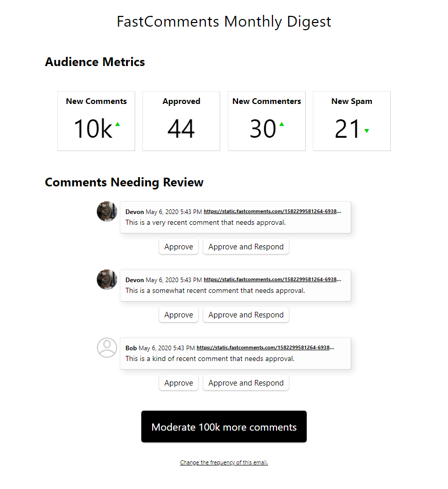Approve the somewhat recent comment by Devon
448x489 pixels.
[x=179, y=315]
